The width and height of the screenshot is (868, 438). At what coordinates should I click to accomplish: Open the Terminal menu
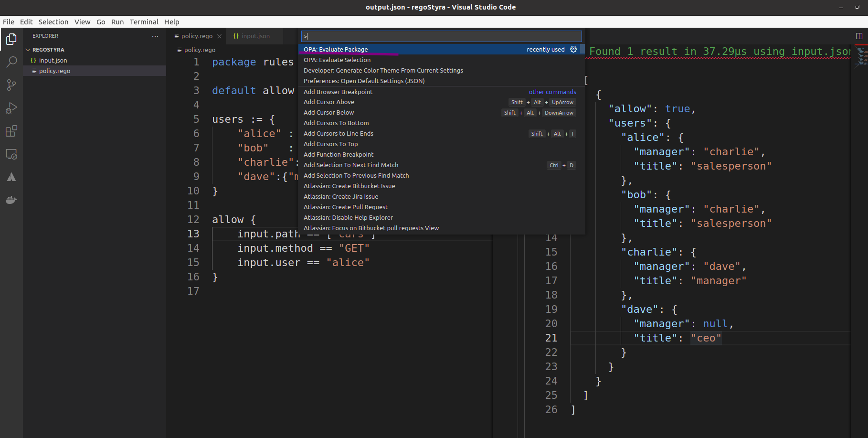(x=144, y=22)
